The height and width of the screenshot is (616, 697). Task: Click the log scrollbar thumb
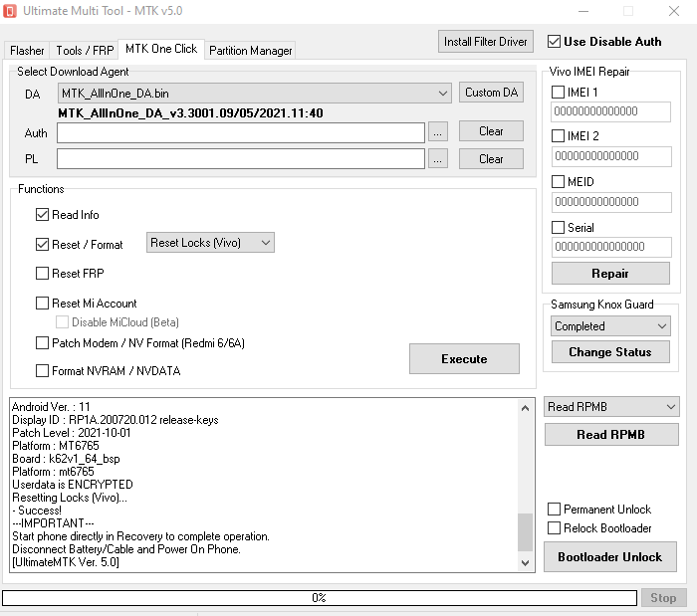(525, 532)
